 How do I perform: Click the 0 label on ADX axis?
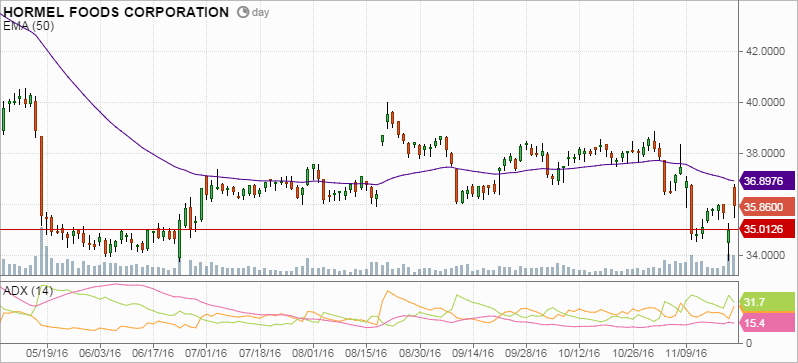tap(749, 343)
